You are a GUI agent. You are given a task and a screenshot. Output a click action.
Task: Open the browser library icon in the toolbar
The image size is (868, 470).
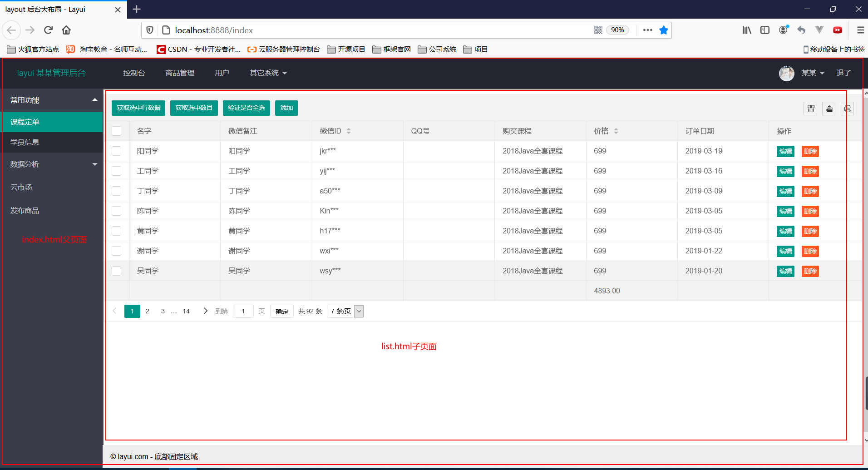(746, 30)
